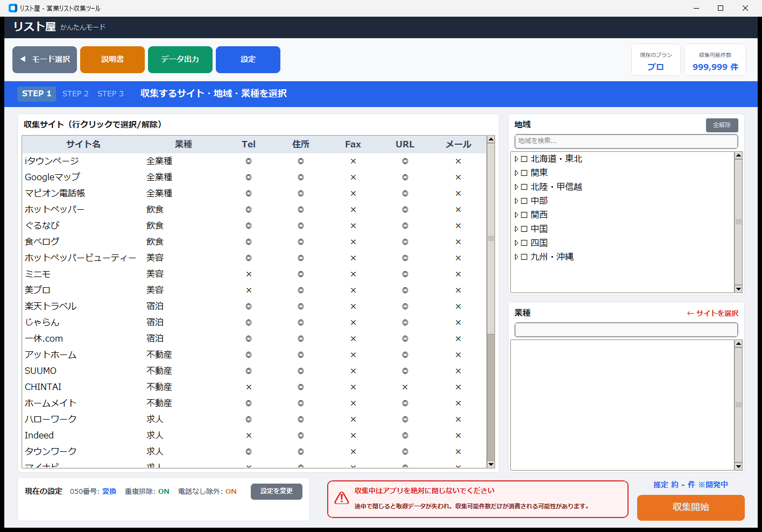Select the iタウンページ site row
The height and width of the screenshot is (532, 762).
pyautogui.click(x=254, y=161)
